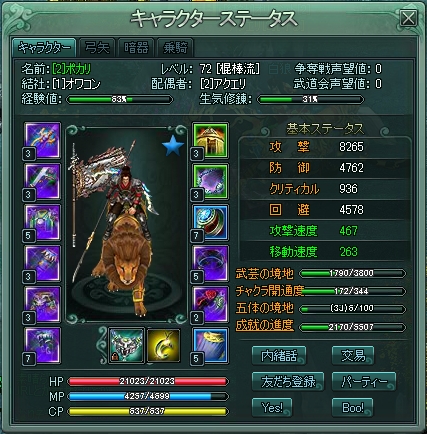Select the green armor slot marked 5

[x=42, y=222]
